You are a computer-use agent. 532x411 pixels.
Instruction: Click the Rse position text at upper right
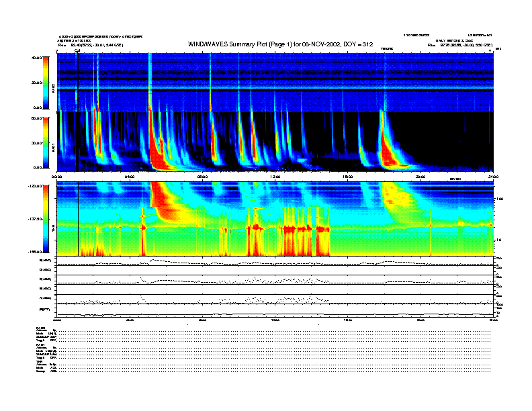tap(459, 45)
